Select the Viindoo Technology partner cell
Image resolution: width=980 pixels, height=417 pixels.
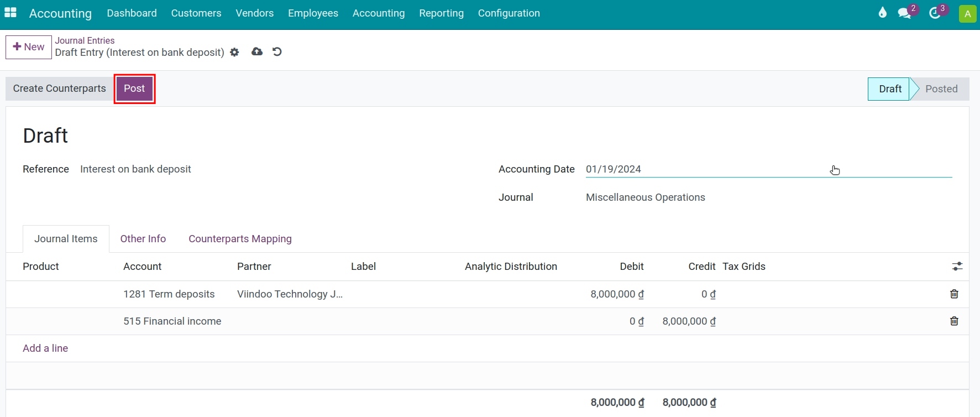pyautogui.click(x=290, y=294)
